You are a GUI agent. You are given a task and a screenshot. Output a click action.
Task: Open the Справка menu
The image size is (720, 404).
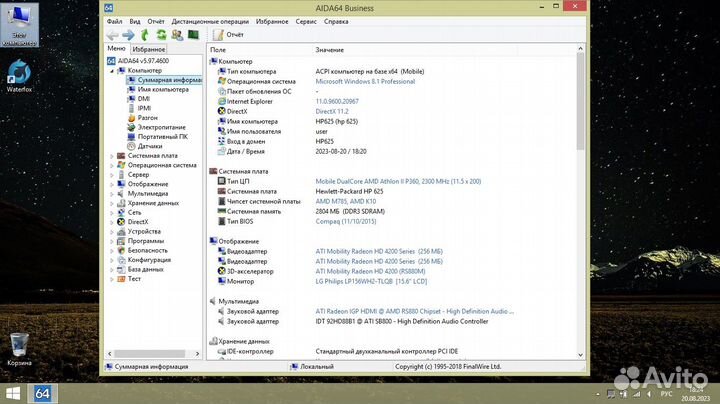pyautogui.click(x=336, y=22)
